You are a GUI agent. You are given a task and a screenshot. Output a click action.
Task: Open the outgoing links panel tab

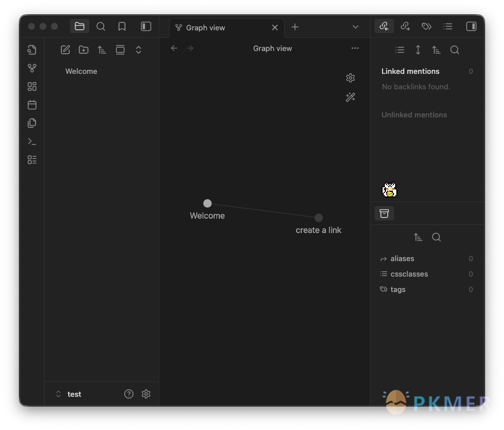point(405,26)
